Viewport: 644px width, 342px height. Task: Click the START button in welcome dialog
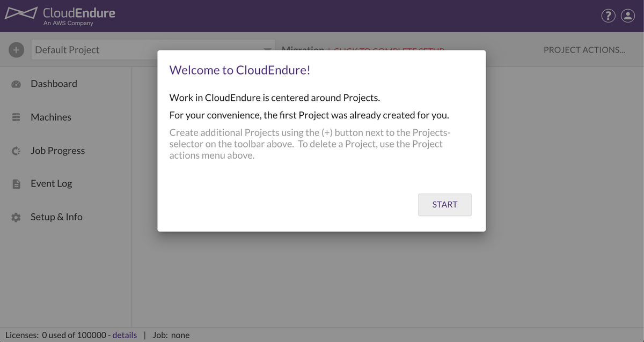(445, 205)
